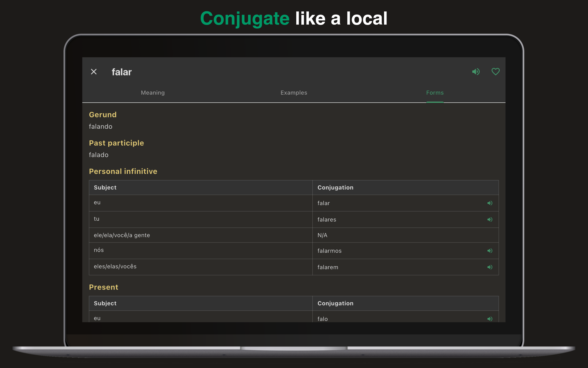This screenshot has width=588, height=368.
Task: Switch to the Meaning tab
Action: click(153, 93)
